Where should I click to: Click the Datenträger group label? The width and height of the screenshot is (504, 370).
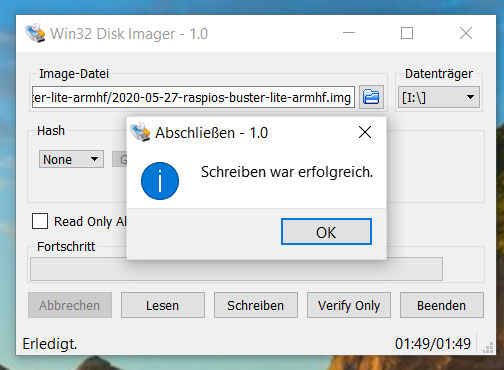pyautogui.click(x=439, y=74)
